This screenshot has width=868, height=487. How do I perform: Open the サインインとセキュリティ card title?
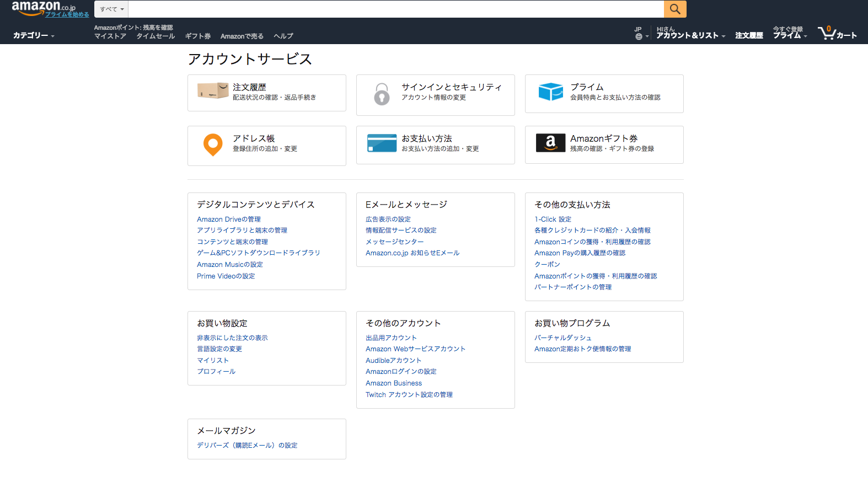(x=452, y=87)
